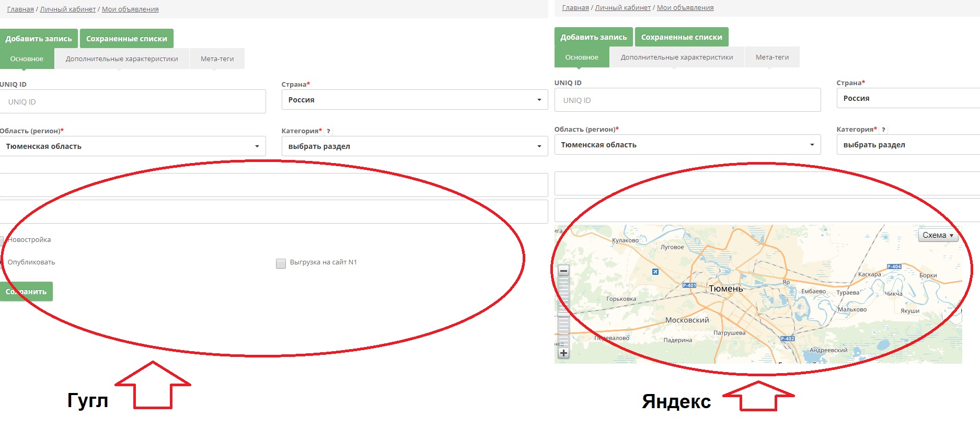Image resolution: width=980 pixels, height=428 pixels.
Task: Click the P-404 road marker on the map
Action: (894, 267)
